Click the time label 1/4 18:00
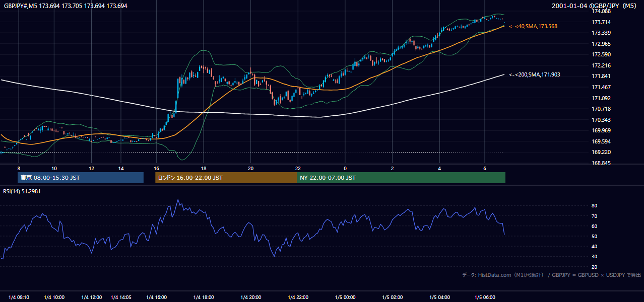The height and width of the screenshot is (302, 644). (204, 297)
